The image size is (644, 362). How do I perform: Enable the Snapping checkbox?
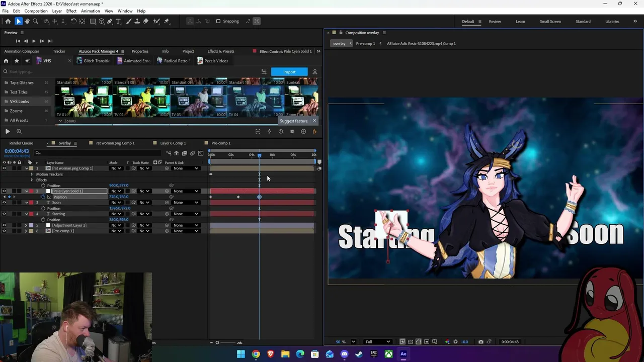pos(218,21)
